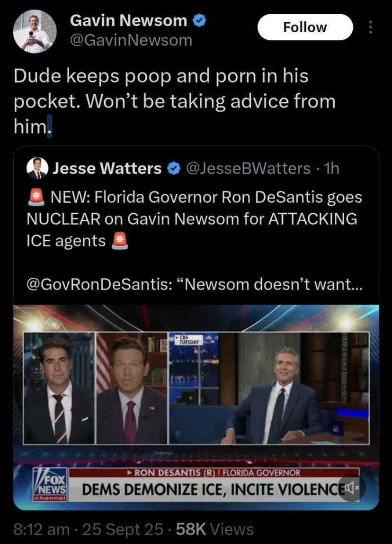Click the Jesse Watters name in the quote
Image resolution: width=392 pixels, height=544 pixels.
click(107, 169)
